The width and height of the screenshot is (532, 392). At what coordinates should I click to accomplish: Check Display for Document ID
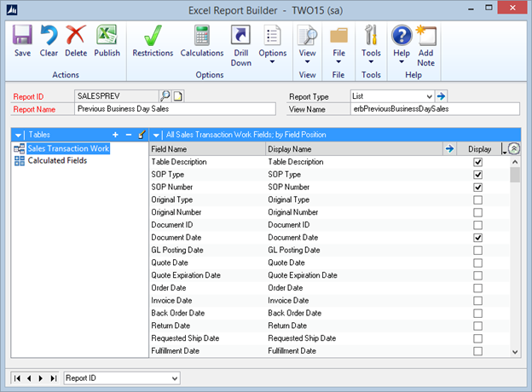[x=477, y=225]
